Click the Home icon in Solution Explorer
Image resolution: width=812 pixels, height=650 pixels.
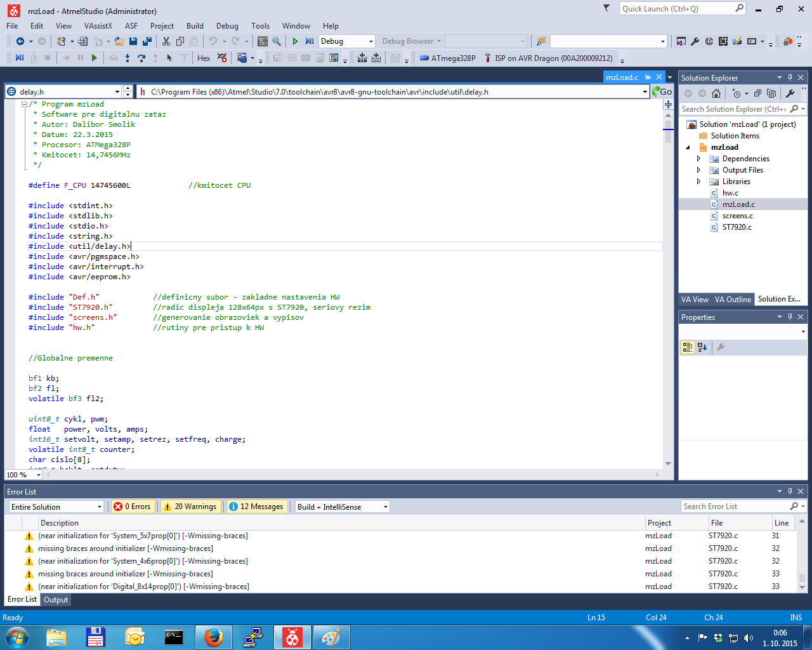click(716, 93)
